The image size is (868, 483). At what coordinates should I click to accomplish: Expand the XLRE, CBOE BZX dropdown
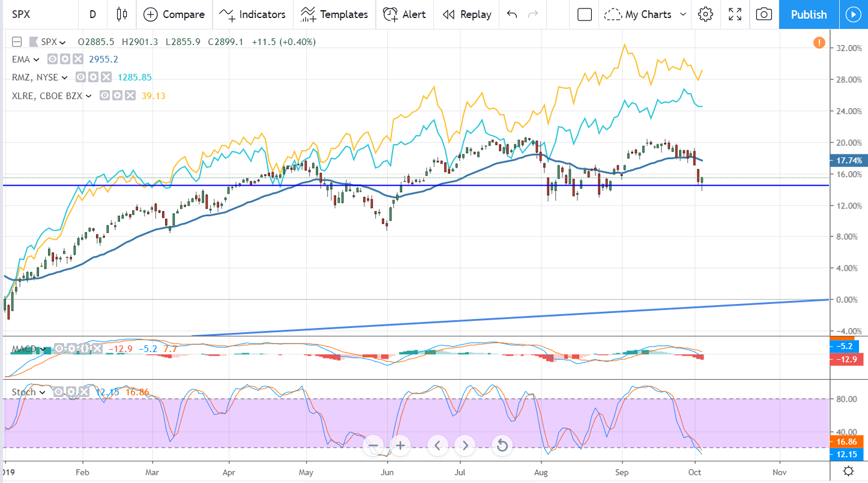pyautogui.click(x=88, y=96)
